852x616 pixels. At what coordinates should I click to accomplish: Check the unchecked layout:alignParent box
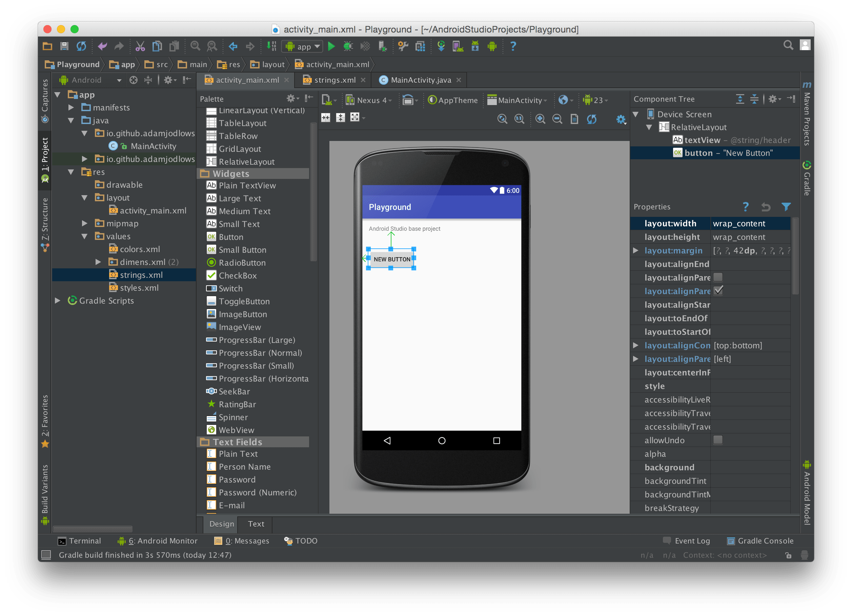point(718,277)
